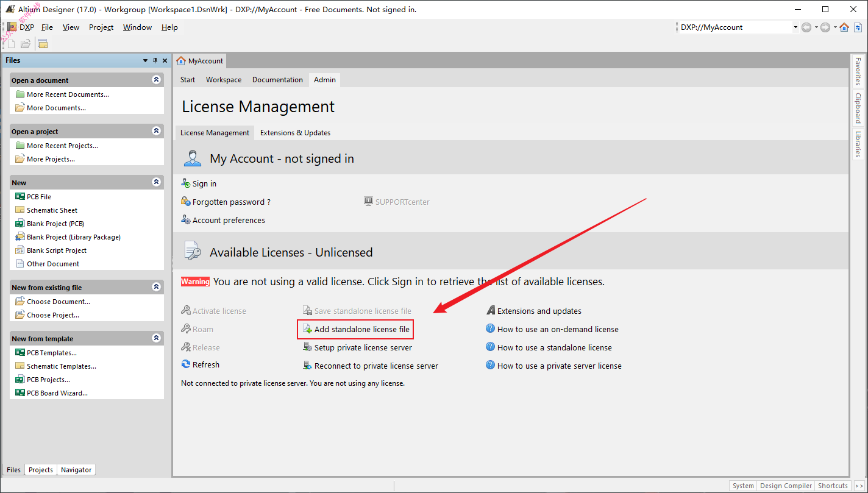Click the PCB Board Wizard icon
The height and width of the screenshot is (493, 868).
coord(20,393)
